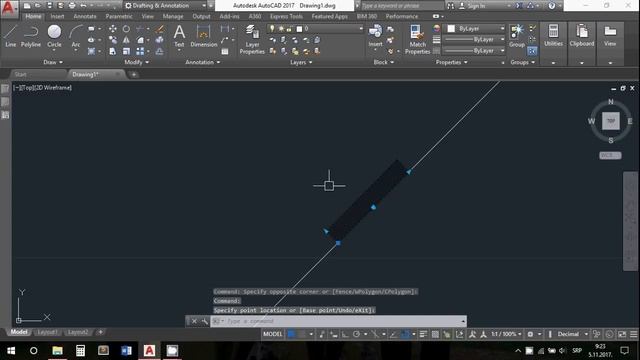Click the Table tool in Annotation panel
Screen dimensions: 640x360
[225, 51]
